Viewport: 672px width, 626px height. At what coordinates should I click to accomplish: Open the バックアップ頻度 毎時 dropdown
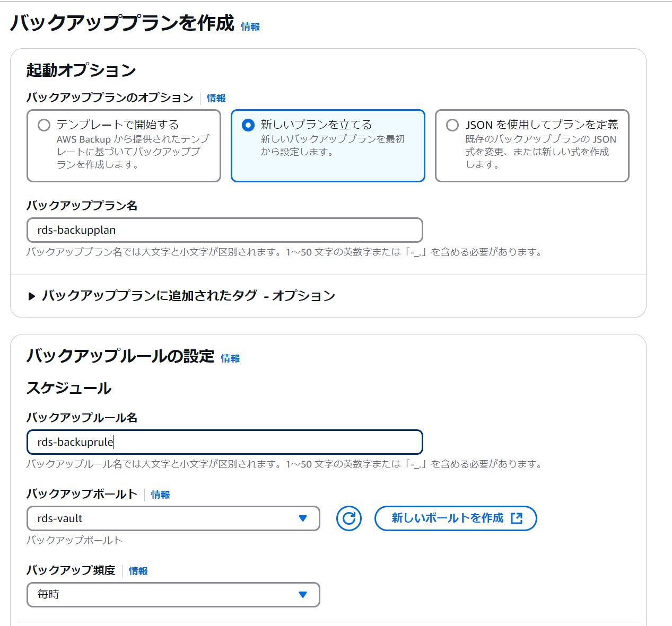[173, 595]
